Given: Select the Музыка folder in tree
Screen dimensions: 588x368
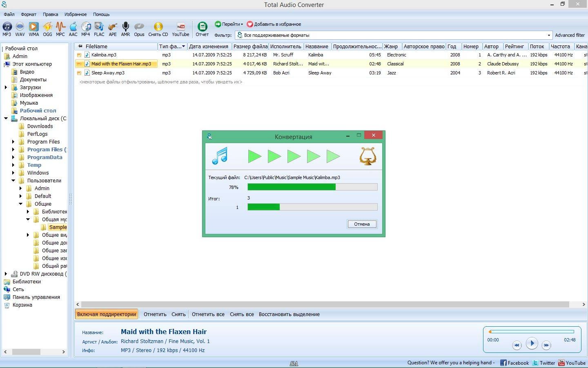Looking at the screenshot, I should [29, 103].
